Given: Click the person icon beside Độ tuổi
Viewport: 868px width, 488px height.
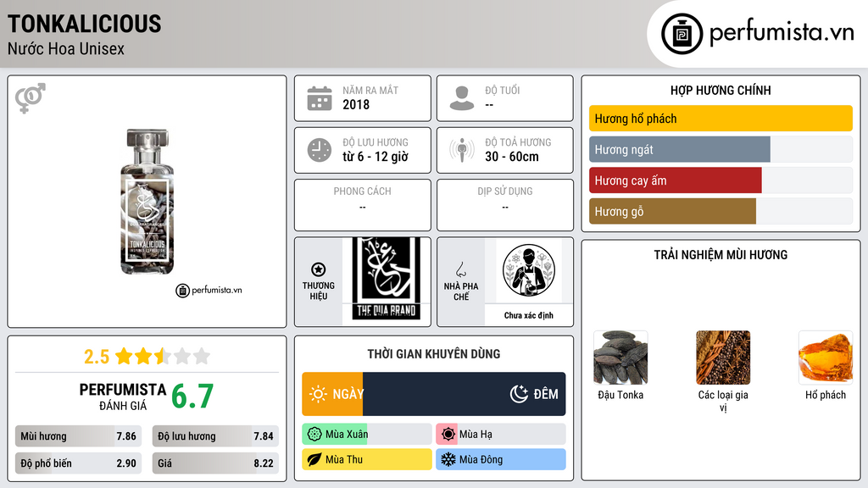Looking at the screenshot, I should 462,98.
